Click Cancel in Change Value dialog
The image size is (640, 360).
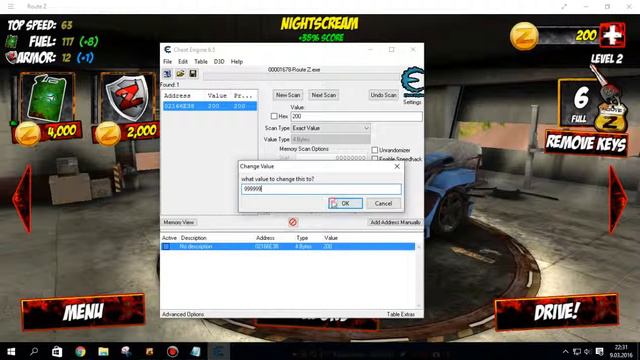[383, 203]
